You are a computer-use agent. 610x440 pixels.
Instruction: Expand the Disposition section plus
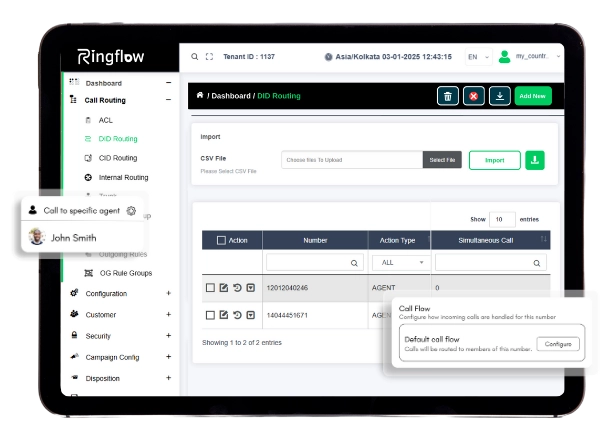[168, 377]
